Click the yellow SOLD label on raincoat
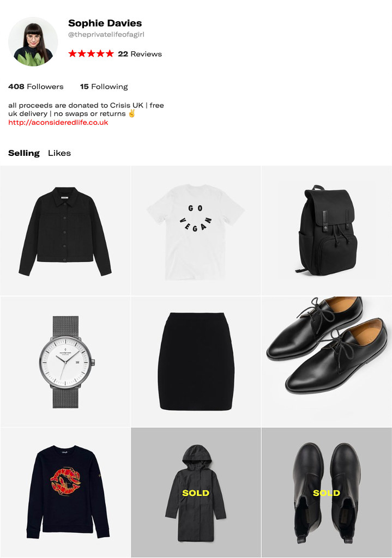This screenshot has width=392, height=558. (x=196, y=493)
